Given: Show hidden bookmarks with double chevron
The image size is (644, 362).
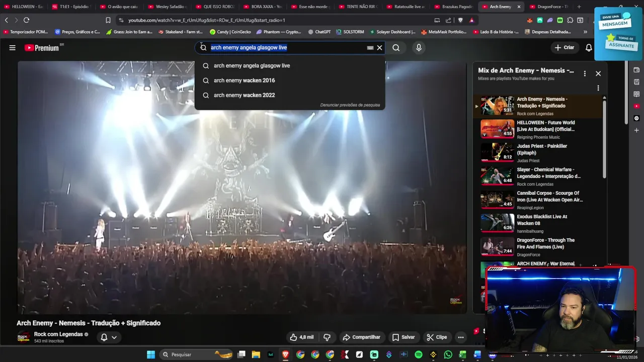Looking at the screenshot, I should click(x=585, y=32).
